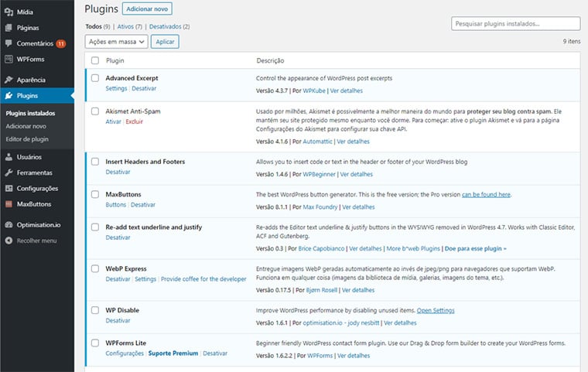Click the Aparência paintbrush icon
This screenshot has height=372, width=588.
pyautogui.click(x=9, y=80)
